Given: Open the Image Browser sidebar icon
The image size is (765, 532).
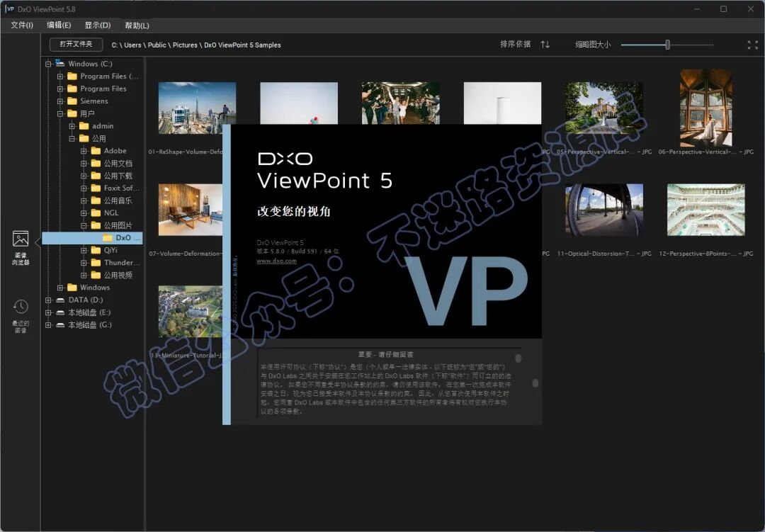Looking at the screenshot, I should [21, 239].
